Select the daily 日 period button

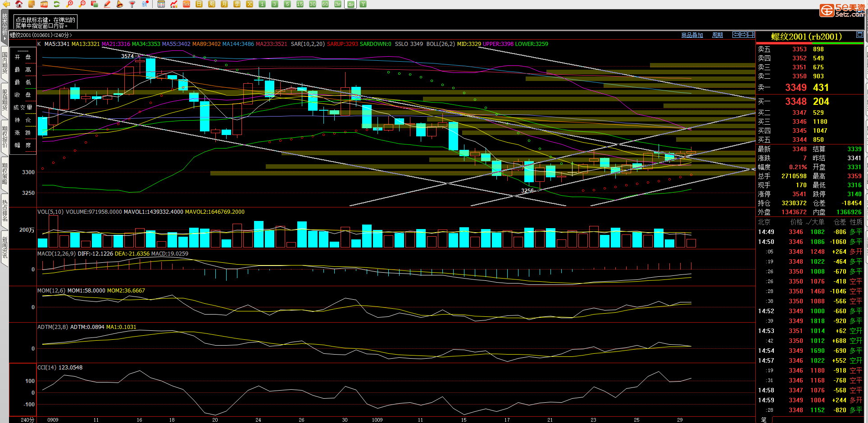pos(199,4)
